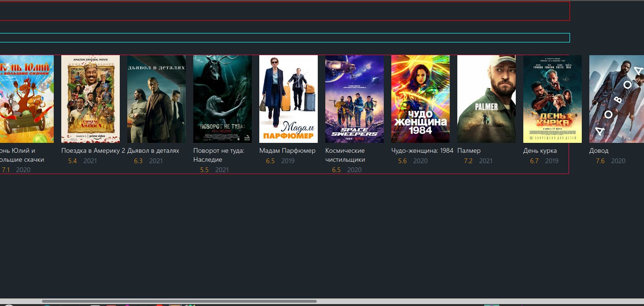Select the День курка title text
The height and width of the screenshot is (306, 644).
pyautogui.click(x=540, y=151)
